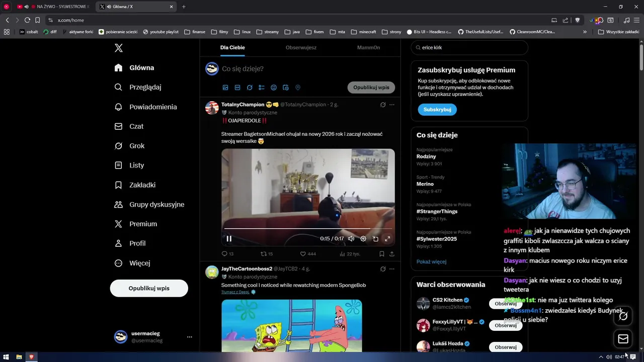The image size is (644, 362).
Task: Open Grok actions on TotalnyChampion post
Action: click(x=383, y=105)
